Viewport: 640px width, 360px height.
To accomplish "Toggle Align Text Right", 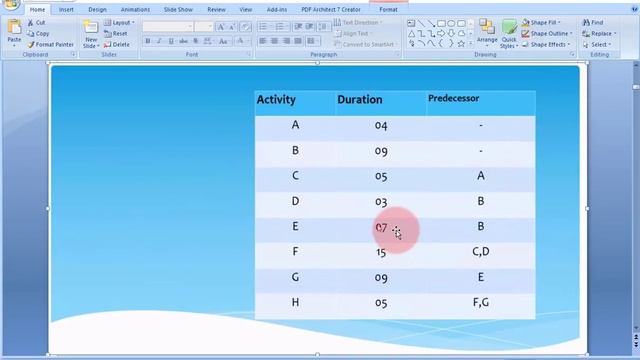I will click(x=287, y=41).
